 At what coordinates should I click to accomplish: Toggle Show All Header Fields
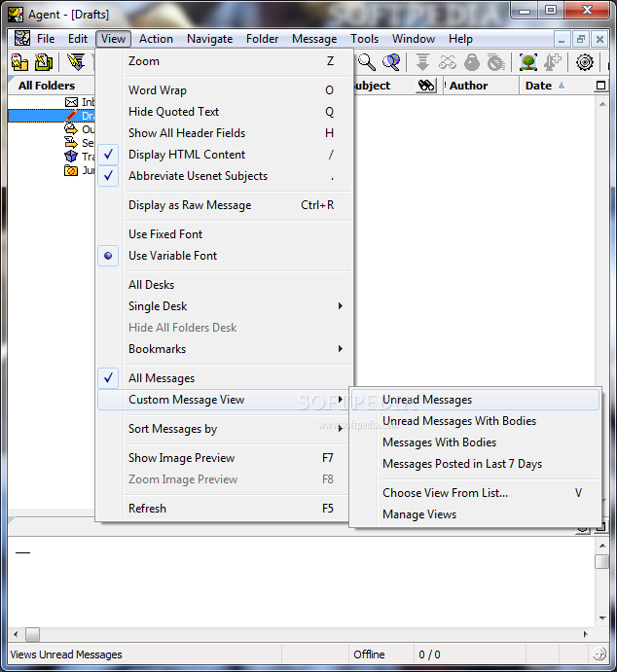(x=224, y=133)
